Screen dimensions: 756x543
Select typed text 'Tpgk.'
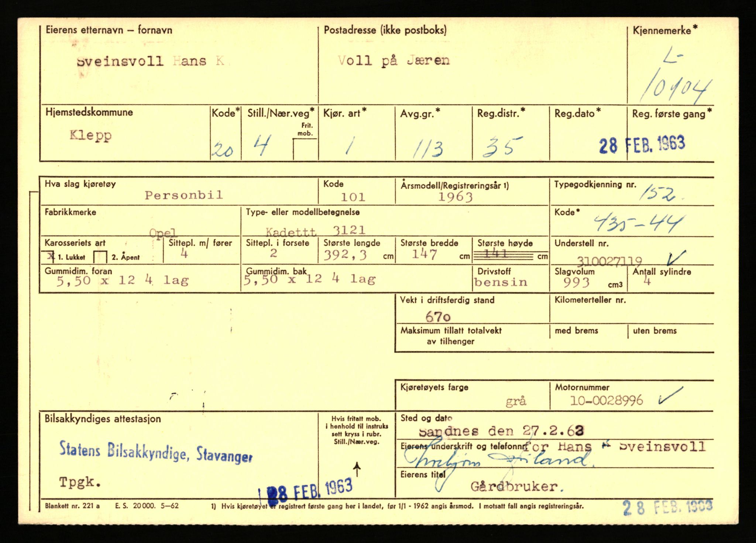(80, 482)
